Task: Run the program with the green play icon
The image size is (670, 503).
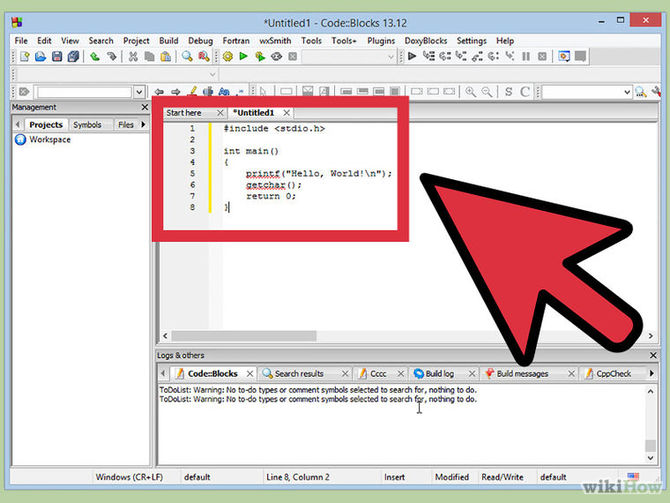Action: pyautogui.click(x=244, y=56)
